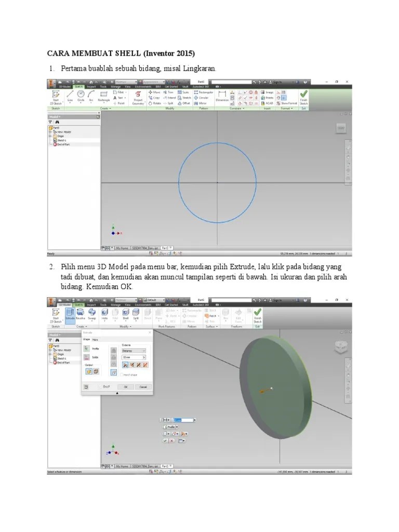Choose the second extrude direction button

pos(132,365)
